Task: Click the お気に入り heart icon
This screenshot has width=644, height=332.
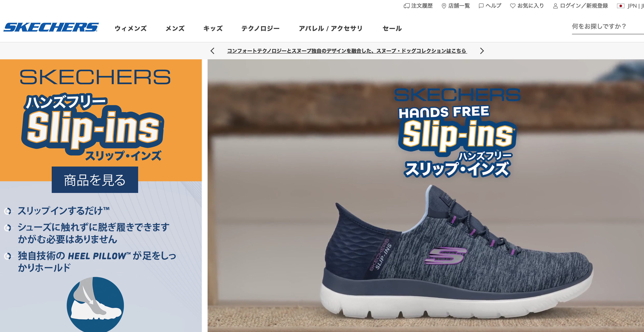Action: (x=512, y=6)
